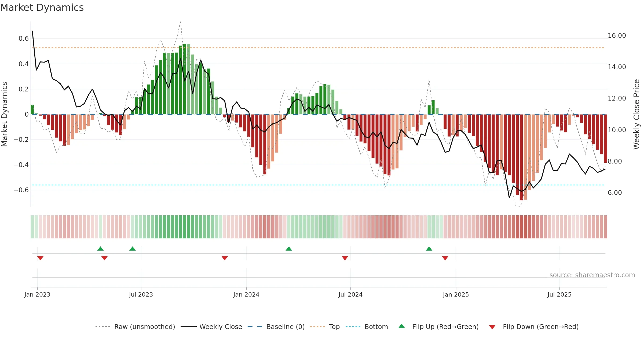The width and height of the screenshot is (644, 362).
Task: Click the green heat strip section in spring 2024
Action: [315, 227]
